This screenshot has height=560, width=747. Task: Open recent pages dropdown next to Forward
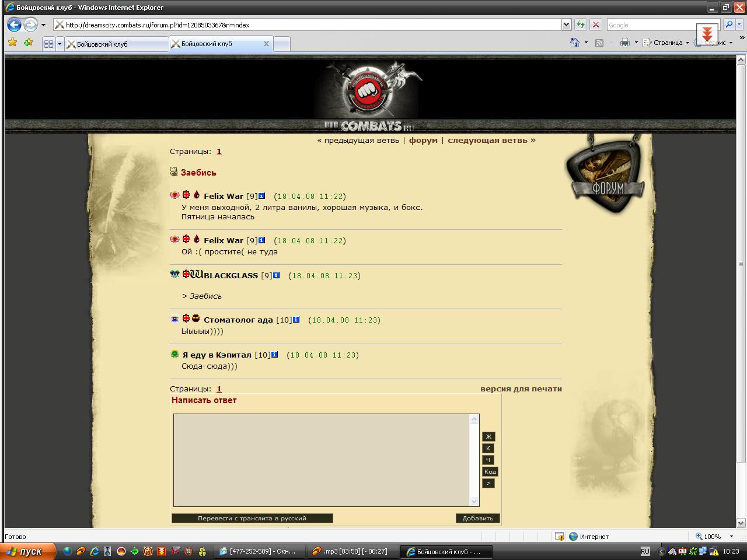pos(43,25)
